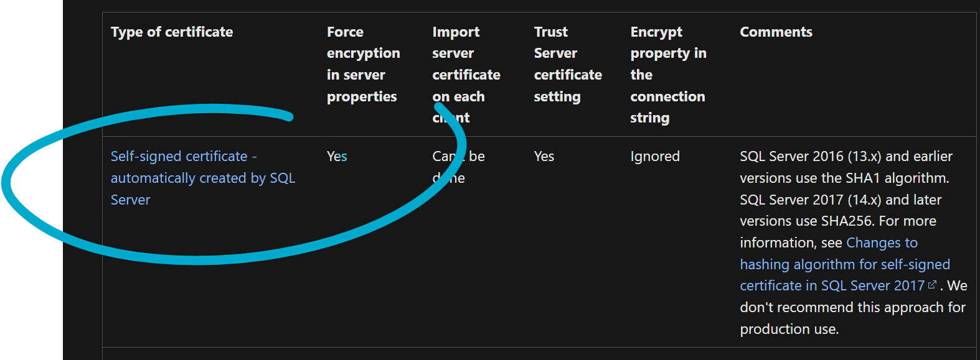
Task: Click the 'Force encryption in server properties' header
Action: tap(364, 64)
